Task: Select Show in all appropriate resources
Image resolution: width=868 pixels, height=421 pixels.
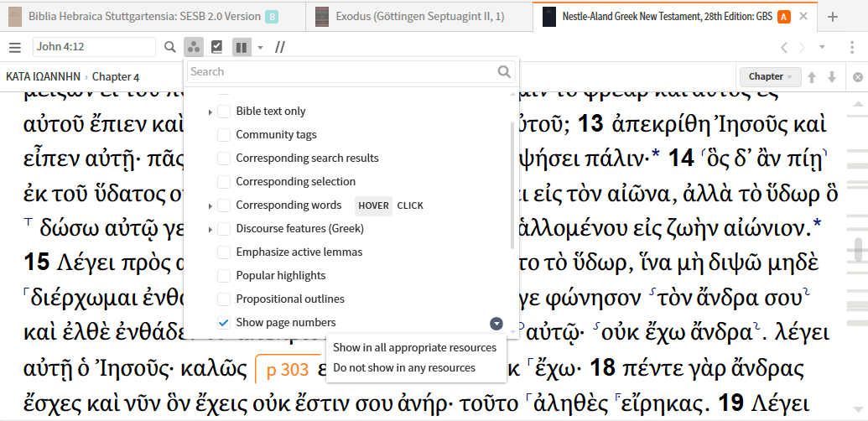Action: tap(414, 348)
